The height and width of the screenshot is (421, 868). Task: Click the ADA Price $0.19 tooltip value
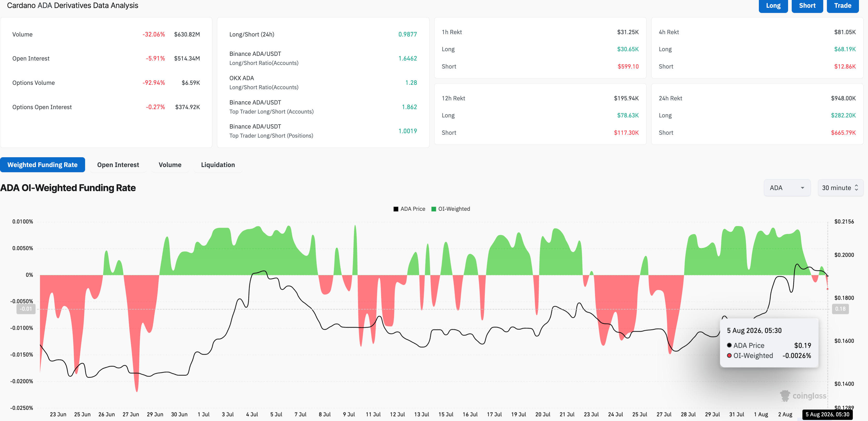point(803,345)
